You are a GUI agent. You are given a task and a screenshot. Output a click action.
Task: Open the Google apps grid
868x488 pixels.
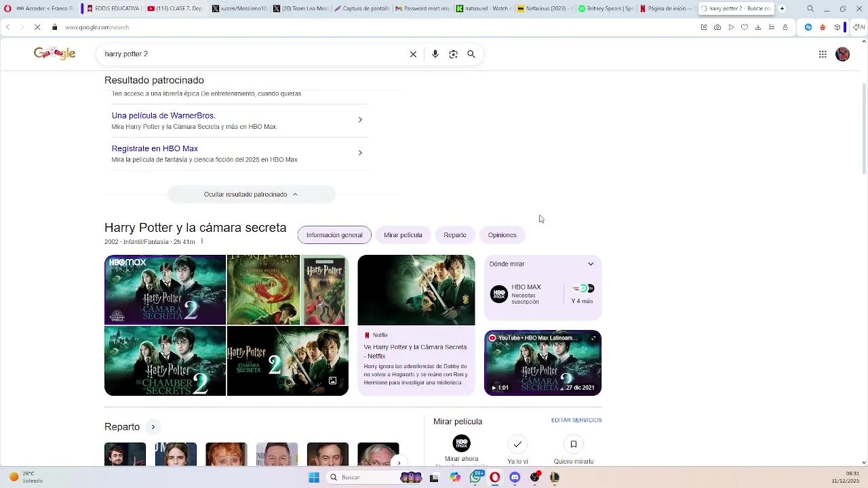click(823, 54)
